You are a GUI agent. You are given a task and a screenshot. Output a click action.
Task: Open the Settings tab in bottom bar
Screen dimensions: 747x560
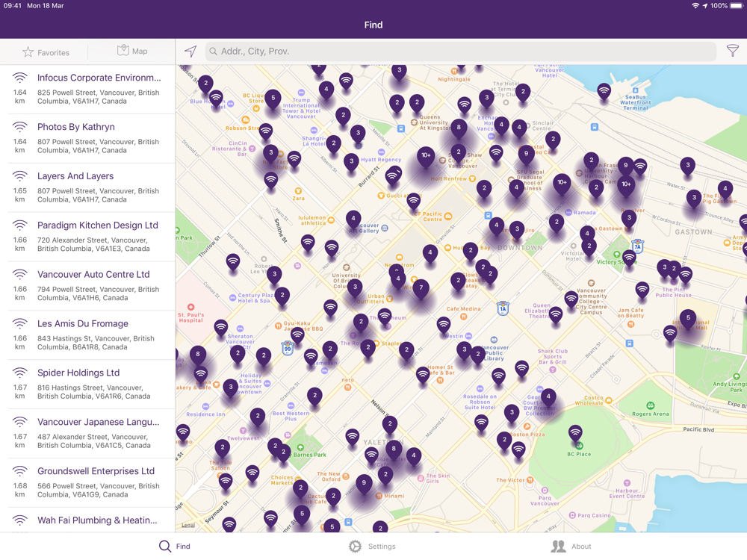pyautogui.click(x=372, y=547)
